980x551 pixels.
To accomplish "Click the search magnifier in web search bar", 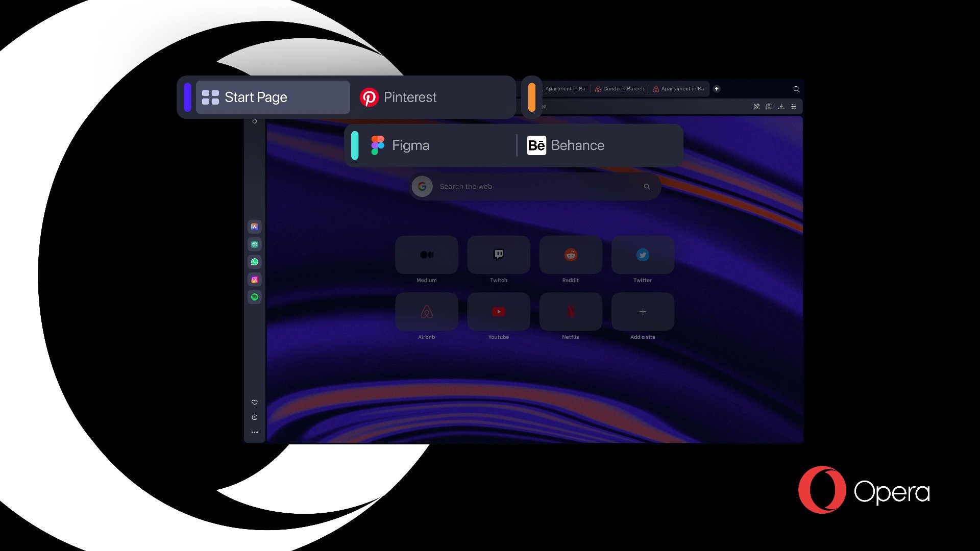I will click(x=647, y=187).
